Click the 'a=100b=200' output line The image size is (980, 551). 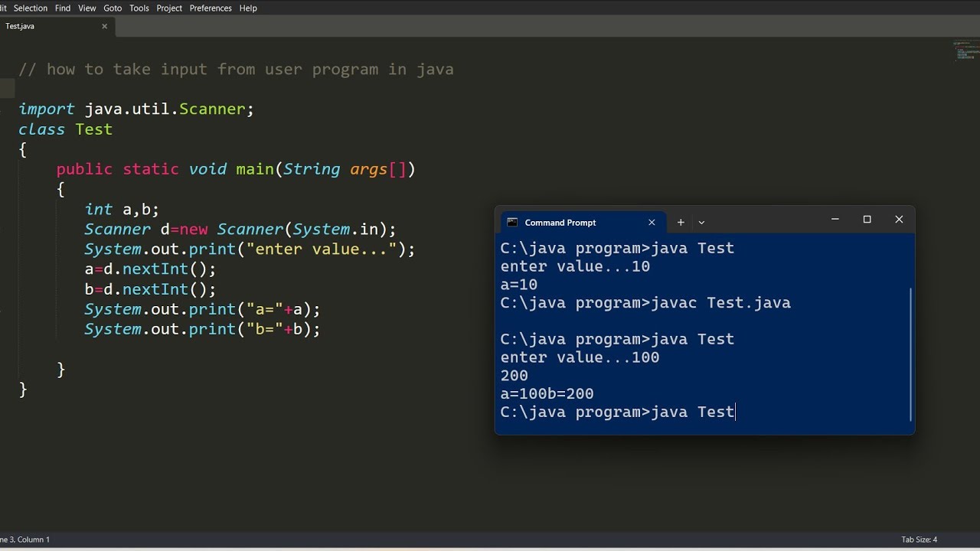pyautogui.click(x=547, y=394)
